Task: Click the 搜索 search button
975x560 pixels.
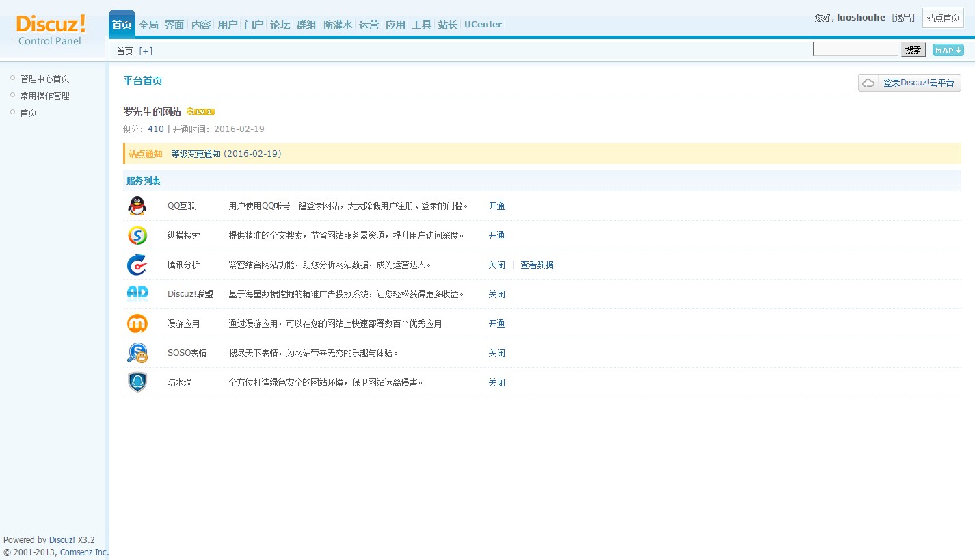Action: pyautogui.click(x=913, y=50)
